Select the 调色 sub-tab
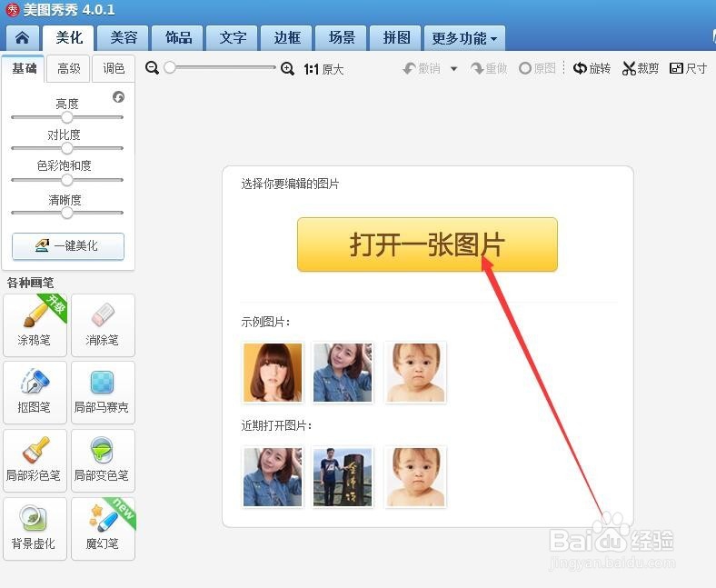 pos(114,68)
